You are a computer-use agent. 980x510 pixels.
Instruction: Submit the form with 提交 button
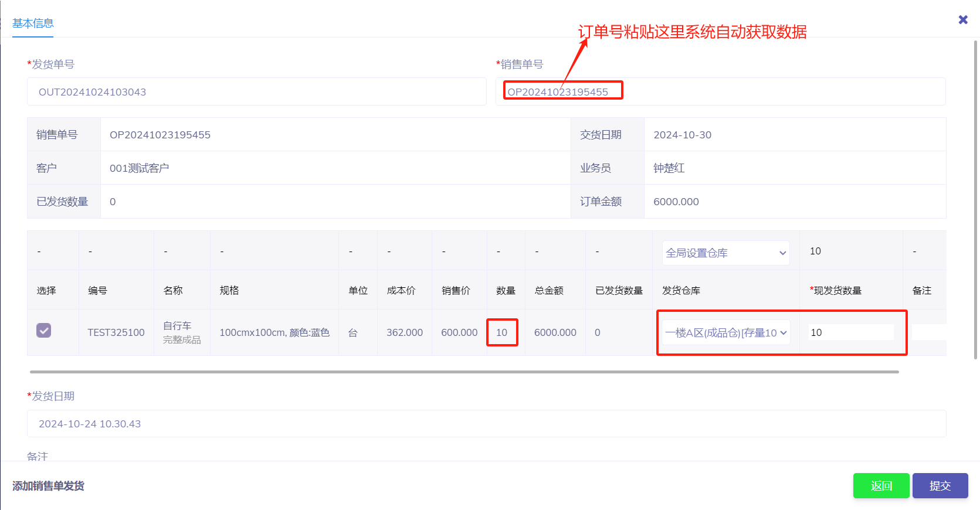click(940, 485)
